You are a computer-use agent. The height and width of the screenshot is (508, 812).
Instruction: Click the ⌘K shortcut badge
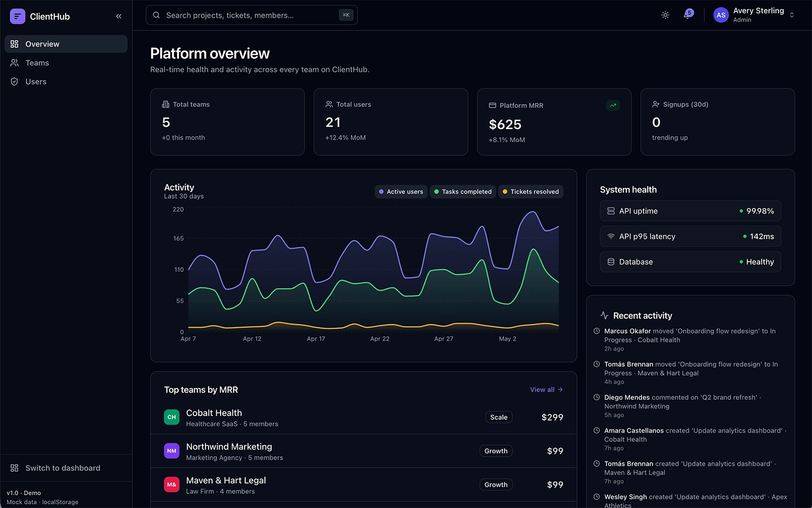point(346,15)
